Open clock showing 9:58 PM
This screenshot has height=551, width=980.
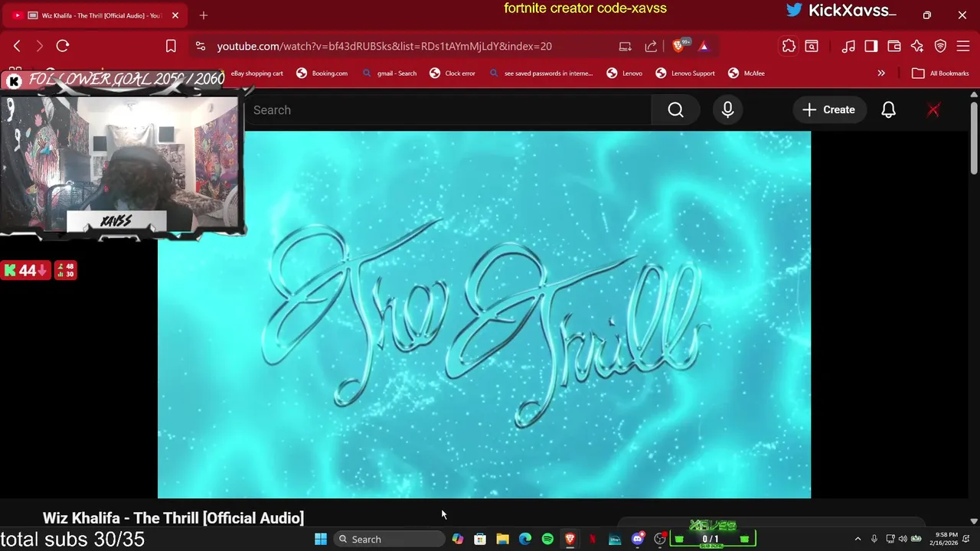943,539
